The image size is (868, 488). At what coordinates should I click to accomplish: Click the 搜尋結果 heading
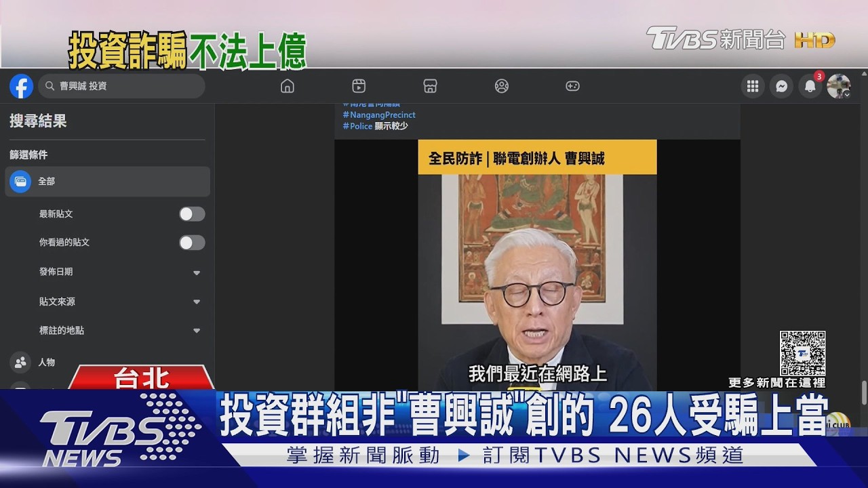(x=38, y=121)
